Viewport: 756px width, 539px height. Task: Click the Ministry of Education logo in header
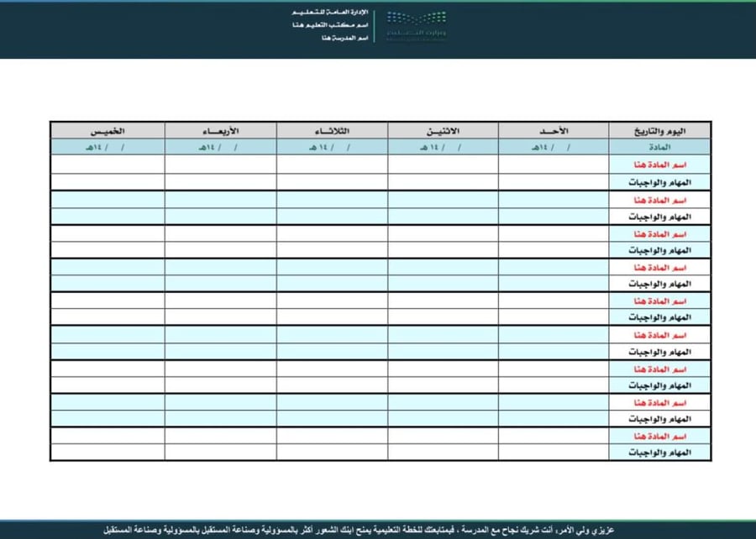tap(416, 27)
